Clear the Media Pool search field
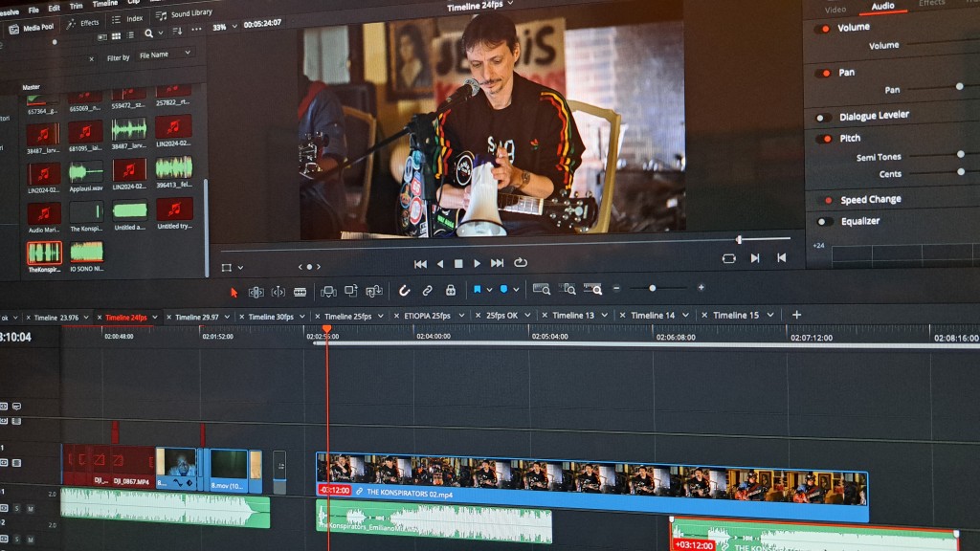This screenshot has height=551, width=980. pos(91,58)
